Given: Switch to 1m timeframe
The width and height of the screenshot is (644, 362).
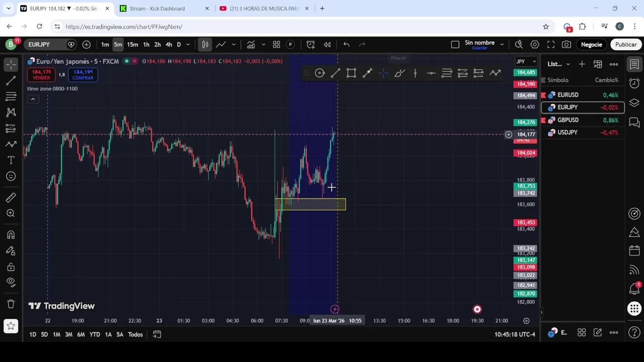Looking at the screenshot, I should click(x=105, y=44).
